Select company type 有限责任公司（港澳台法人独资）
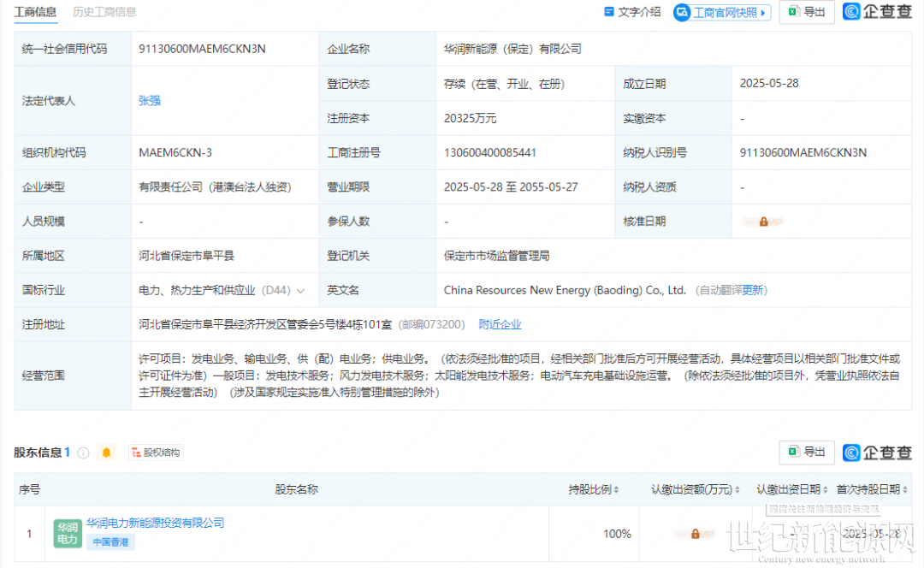The width and height of the screenshot is (924, 568). (215, 187)
